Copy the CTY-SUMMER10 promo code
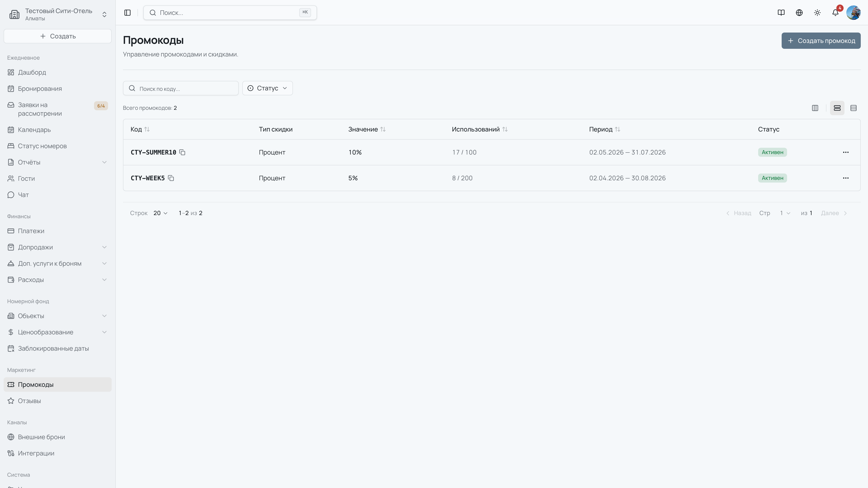Screen dimensions: 868x488 pyautogui.click(x=182, y=152)
